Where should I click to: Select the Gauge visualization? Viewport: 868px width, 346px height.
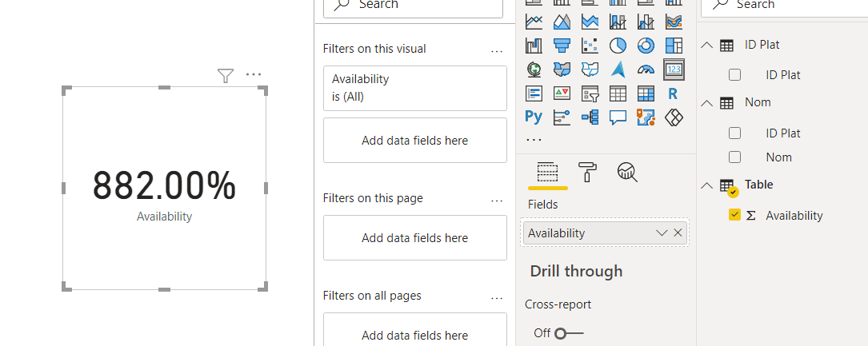click(x=646, y=69)
